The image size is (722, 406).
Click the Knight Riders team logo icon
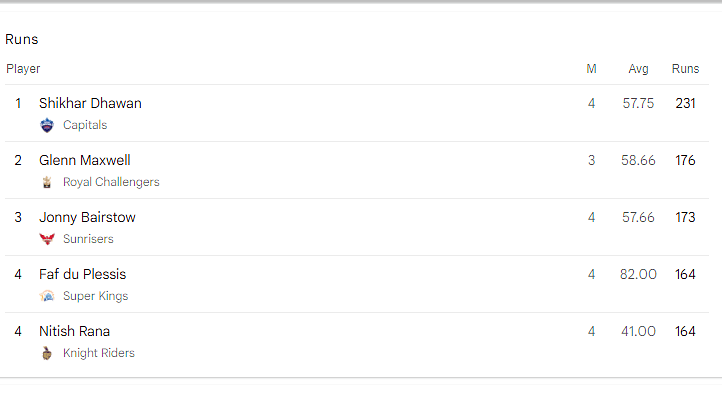47,353
